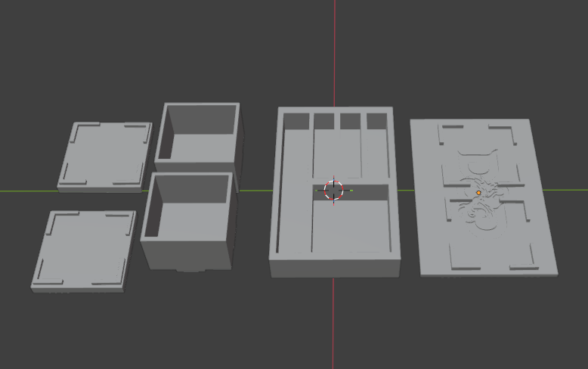This screenshot has width=588, height=369.
Task: Click the 3D cursor crosshair circle
Action: (333, 190)
